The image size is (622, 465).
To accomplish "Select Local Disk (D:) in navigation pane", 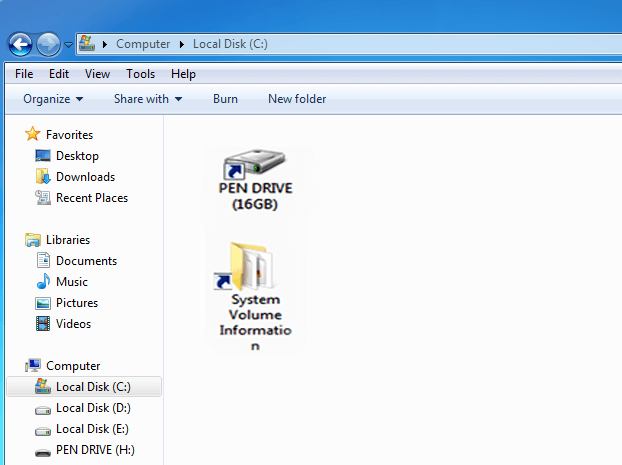I will (x=92, y=408).
